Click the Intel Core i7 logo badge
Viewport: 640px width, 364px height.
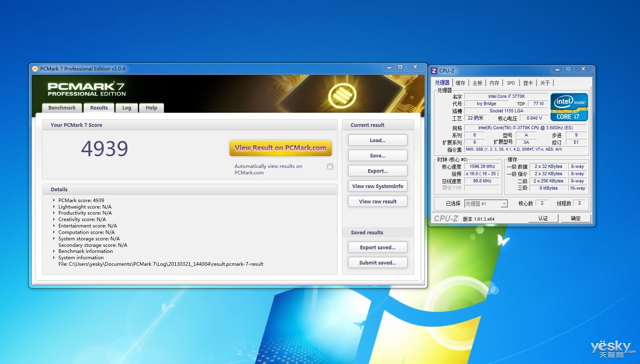click(x=569, y=107)
